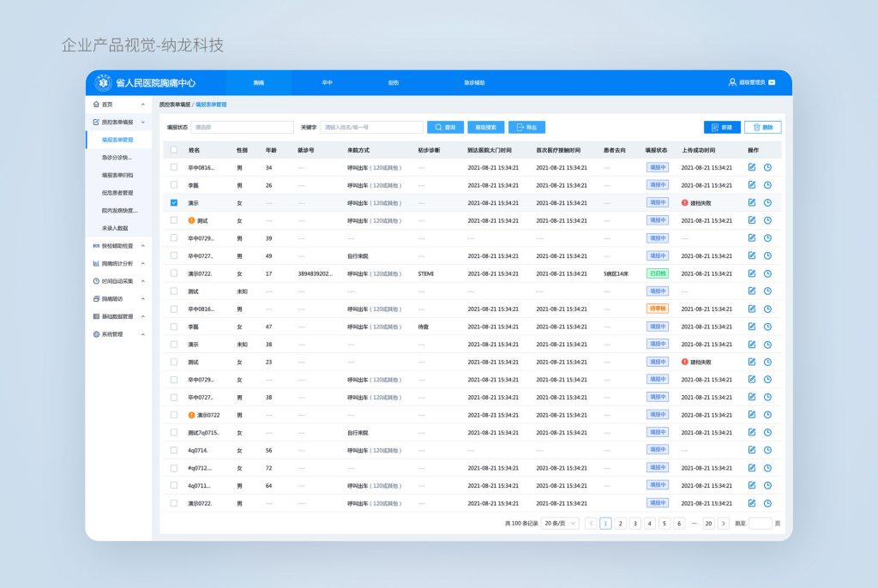Click the clock history icon for STEMI row
878x588 pixels.
(x=767, y=273)
